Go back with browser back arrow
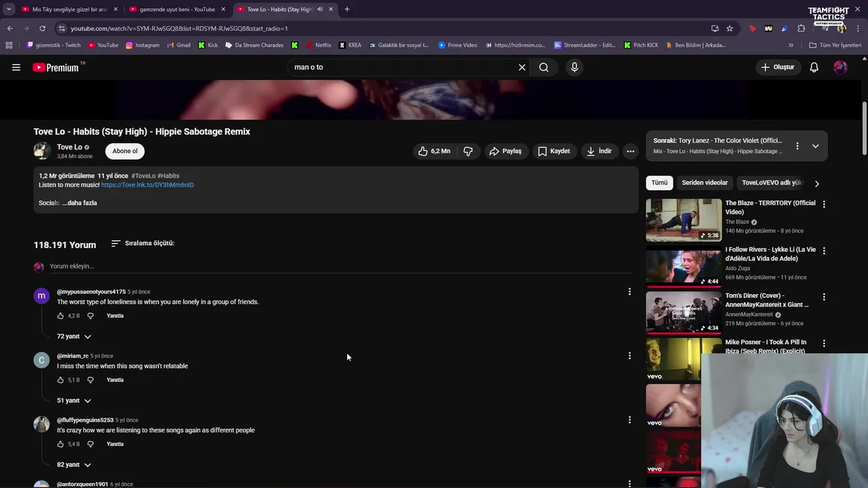The image size is (868, 488). tap(9, 28)
